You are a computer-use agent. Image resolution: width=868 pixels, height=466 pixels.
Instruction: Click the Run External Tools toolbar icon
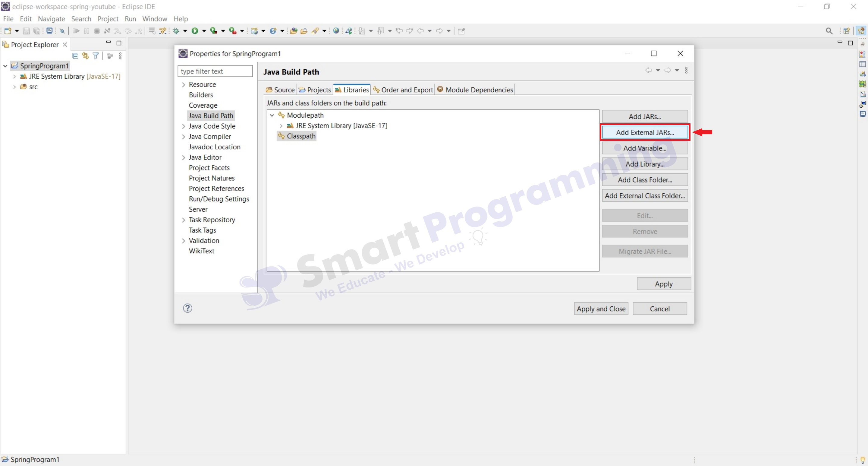click(x=232, y=31)
